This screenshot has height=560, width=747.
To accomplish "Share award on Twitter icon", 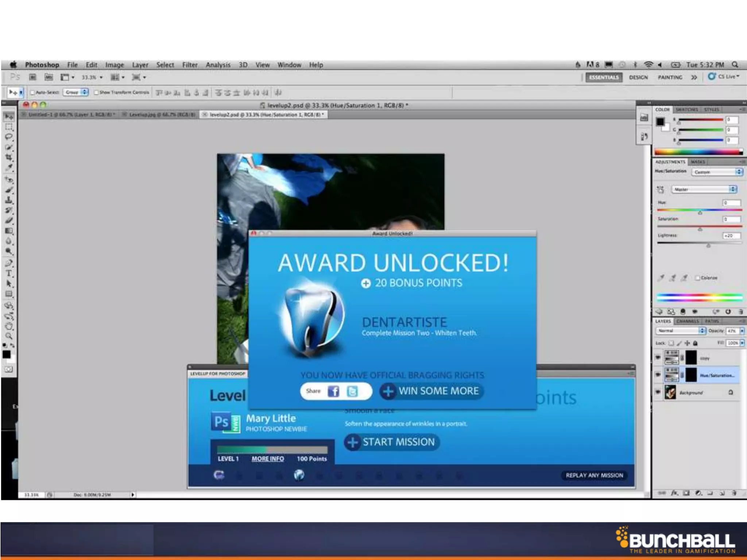I will pyautogui.click(x=352, y=391).
